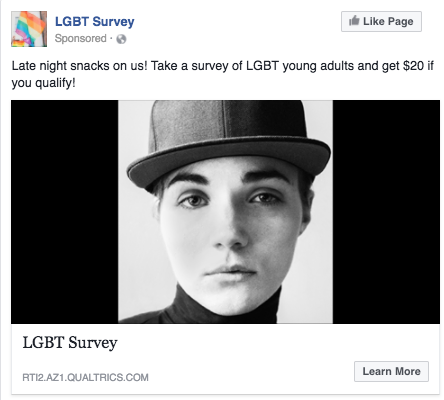
Task: Click the LGBT Survey headline under the image
Action: pyautogui.click(x=70, y=343)
